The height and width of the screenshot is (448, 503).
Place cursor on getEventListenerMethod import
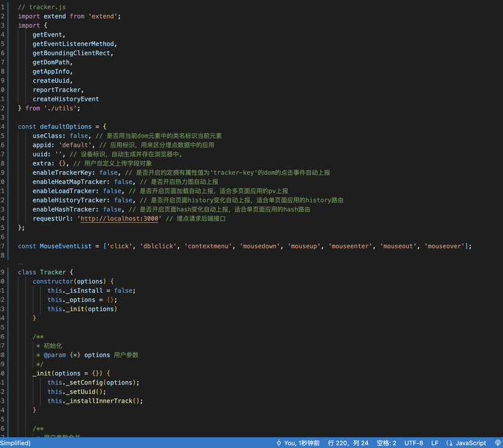pyautogui.click(x=73, y=43)
